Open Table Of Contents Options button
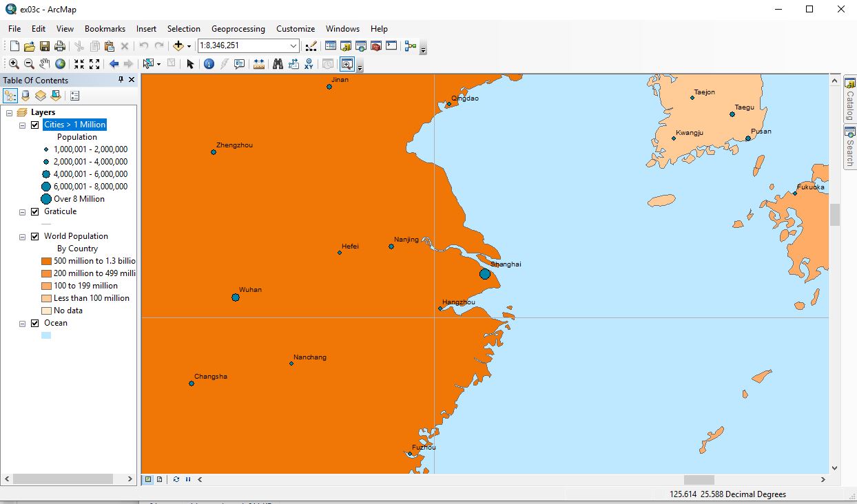This screenshot has height=504, width=857. (x=74, y=96)
